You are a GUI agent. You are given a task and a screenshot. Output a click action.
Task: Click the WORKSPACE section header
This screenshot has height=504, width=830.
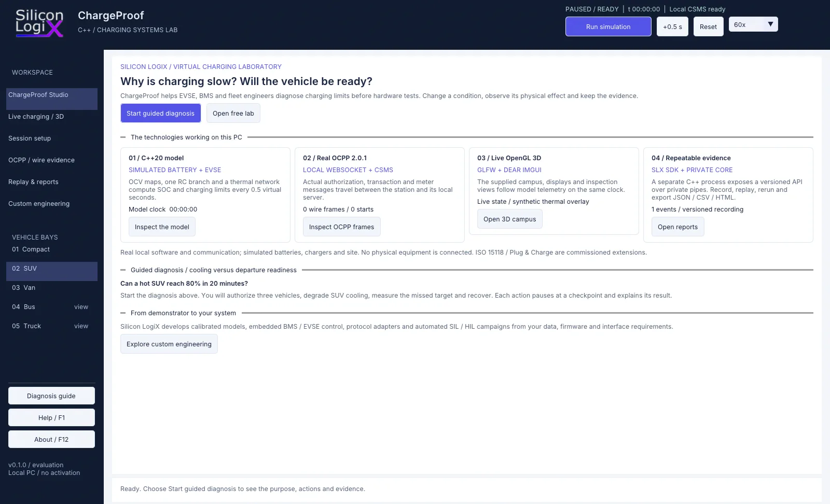pos(32,73)
